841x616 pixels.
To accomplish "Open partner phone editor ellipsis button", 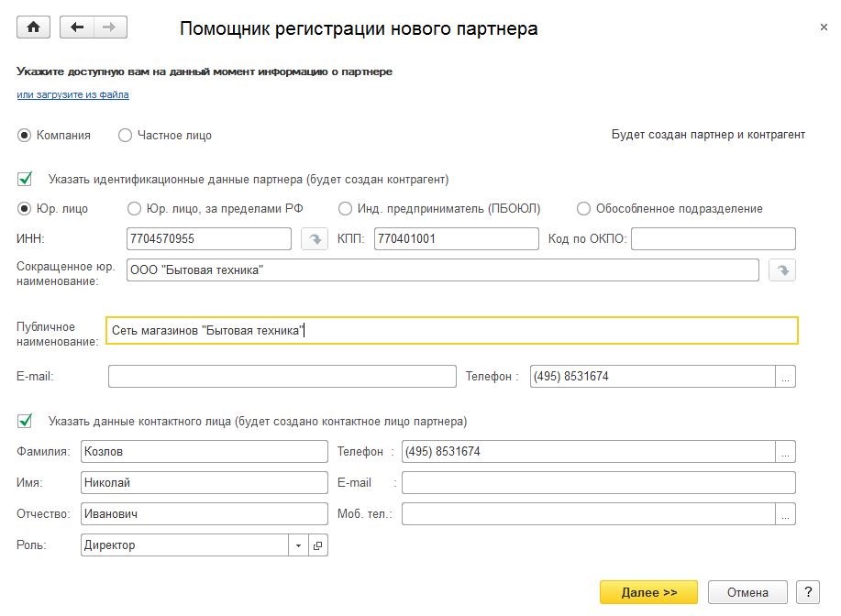I will (x=785, y=377).
